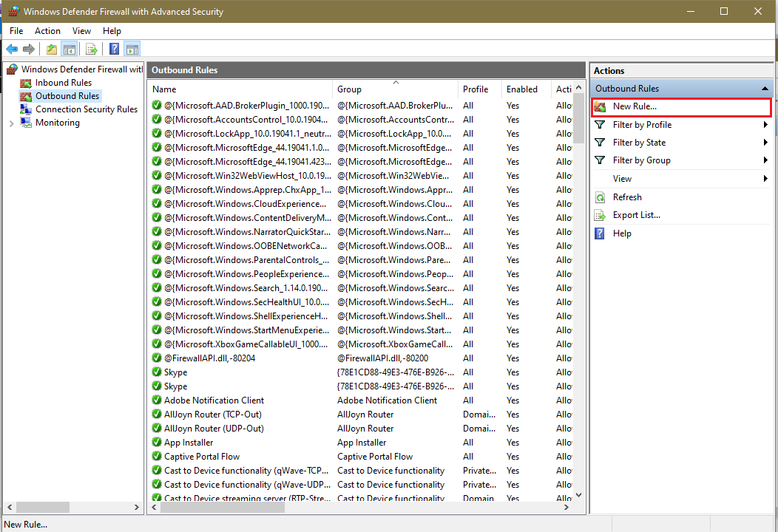The width and height of the screenshot is (778, 532).
Task: Click Private... profile cell of qWave-UDP row
Action: 479,485
